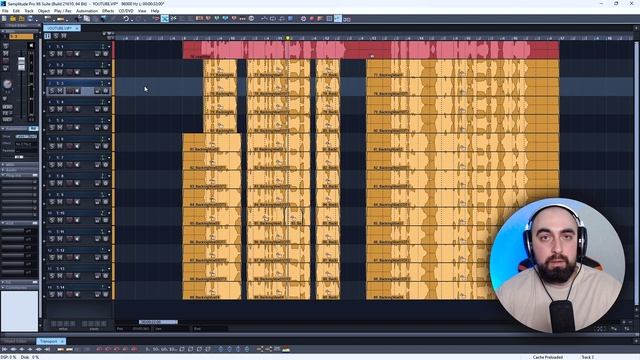This screenshot has height=360, width=640.
Task: Click the first red marker icon in transport bar
Action: 99,349
